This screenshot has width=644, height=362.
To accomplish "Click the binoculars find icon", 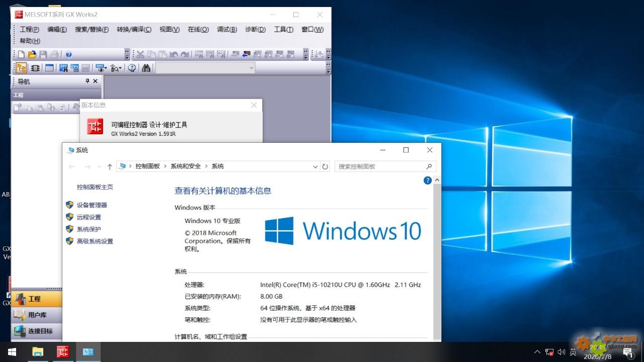I will tap(146, 68).
